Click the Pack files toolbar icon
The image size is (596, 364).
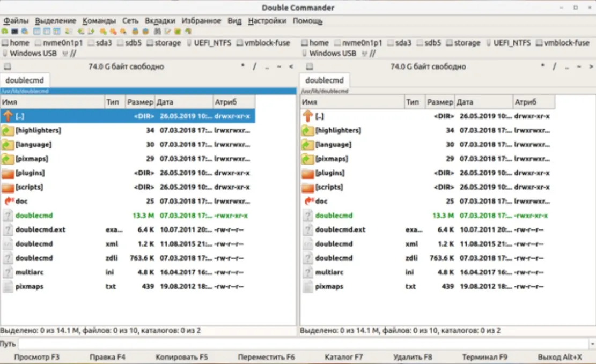point(135,31)
